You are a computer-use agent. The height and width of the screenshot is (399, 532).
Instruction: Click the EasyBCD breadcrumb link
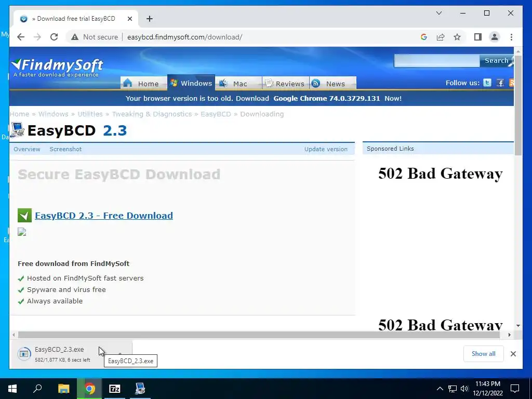point(216,114)
